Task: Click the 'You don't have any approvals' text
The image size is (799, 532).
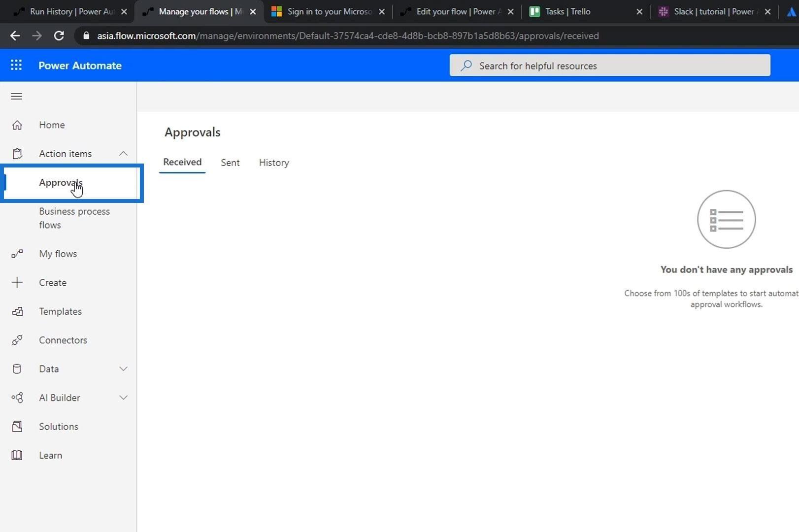Action: [x=727, y=269]
